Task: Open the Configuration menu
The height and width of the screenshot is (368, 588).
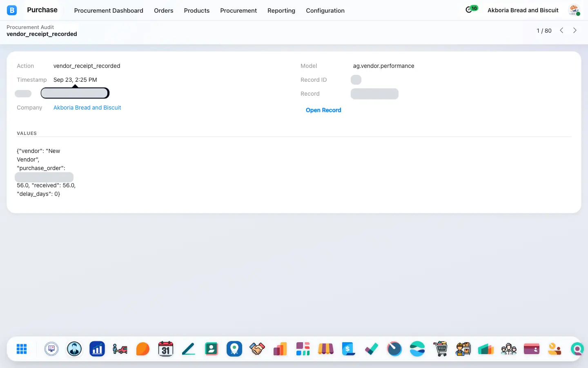Action: (325, 10)
